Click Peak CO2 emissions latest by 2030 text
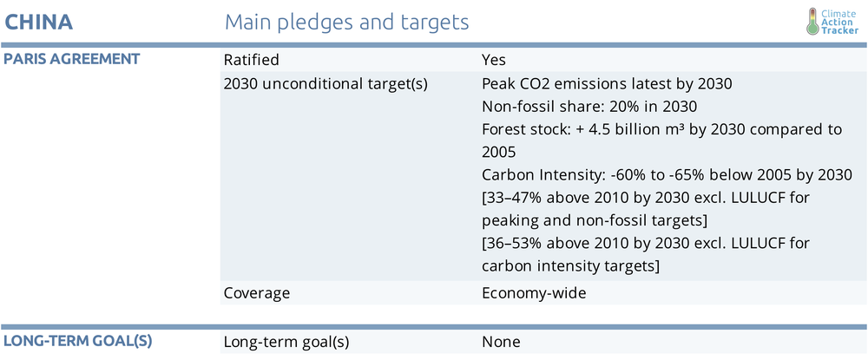Image resolution: width=868 pixels, height=360 pixels. (x=608, y=84)
